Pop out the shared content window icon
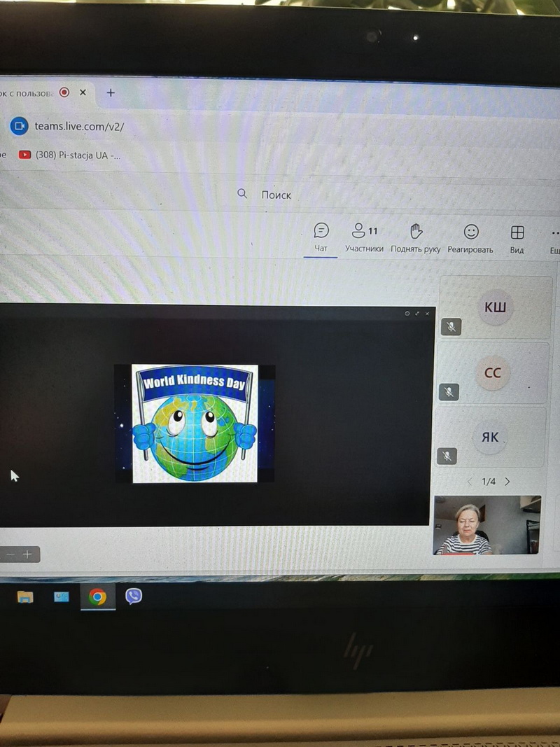 click(417, 314)
